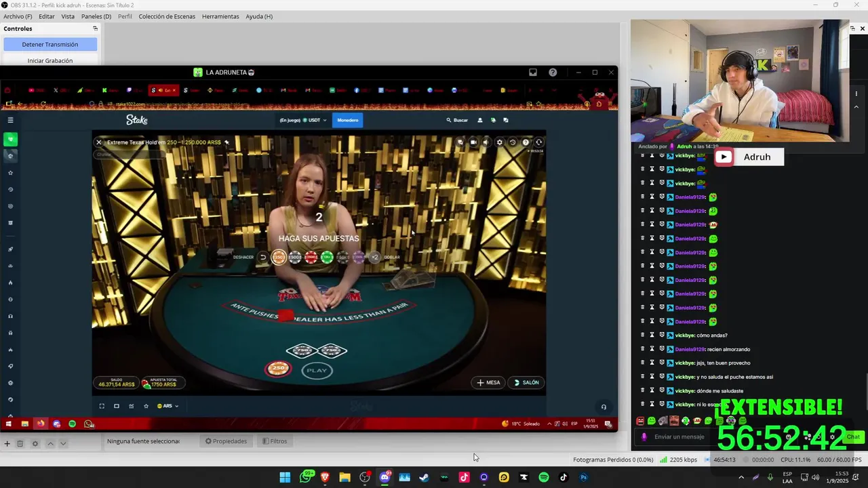Open the Stake user profile icon
Screen dimensions: 868x488
(480, 120)
